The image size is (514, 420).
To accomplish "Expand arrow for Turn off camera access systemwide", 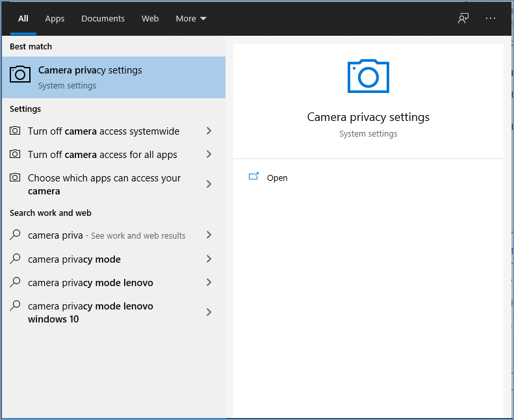I will pyautogui.click(x=209, y=131).
